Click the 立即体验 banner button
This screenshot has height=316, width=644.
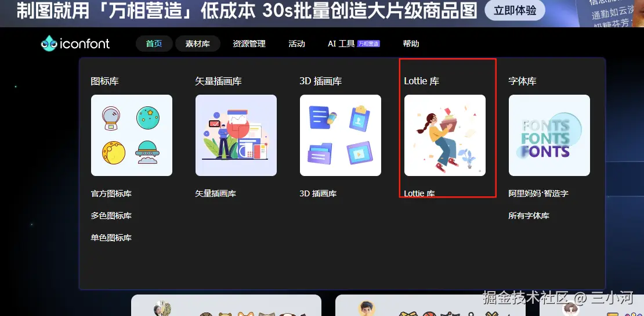[515, 10]
